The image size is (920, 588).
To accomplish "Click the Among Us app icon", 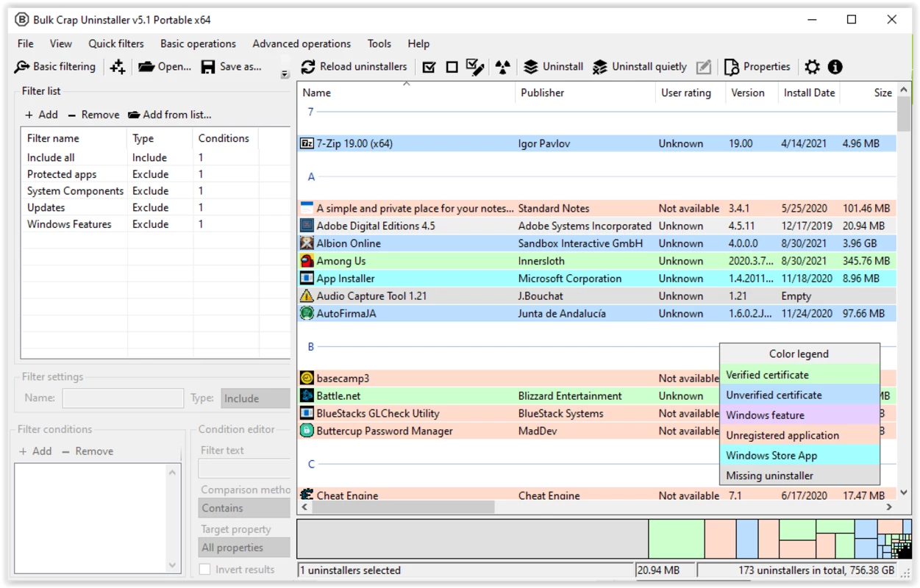I will [x=307, y=261].
